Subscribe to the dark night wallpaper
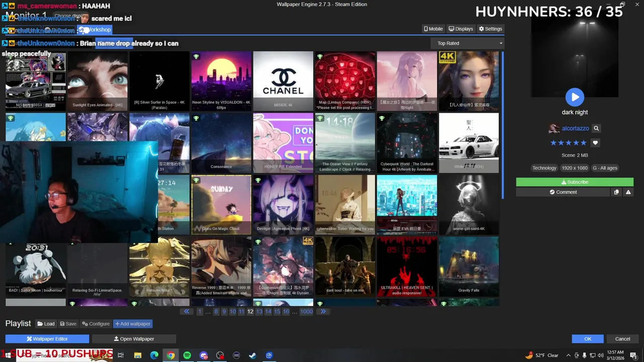Viewport: 644px width, 362px height. click(x=575, y=182)
